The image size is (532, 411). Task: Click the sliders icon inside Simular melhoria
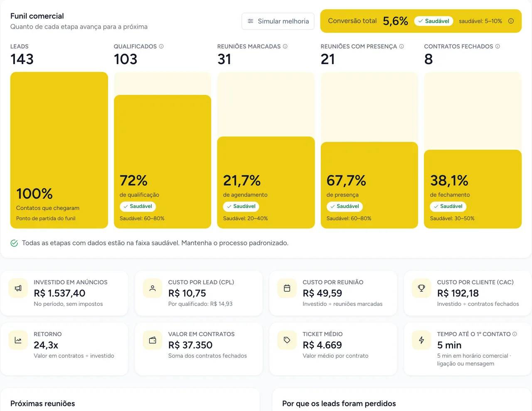[251, 21]
